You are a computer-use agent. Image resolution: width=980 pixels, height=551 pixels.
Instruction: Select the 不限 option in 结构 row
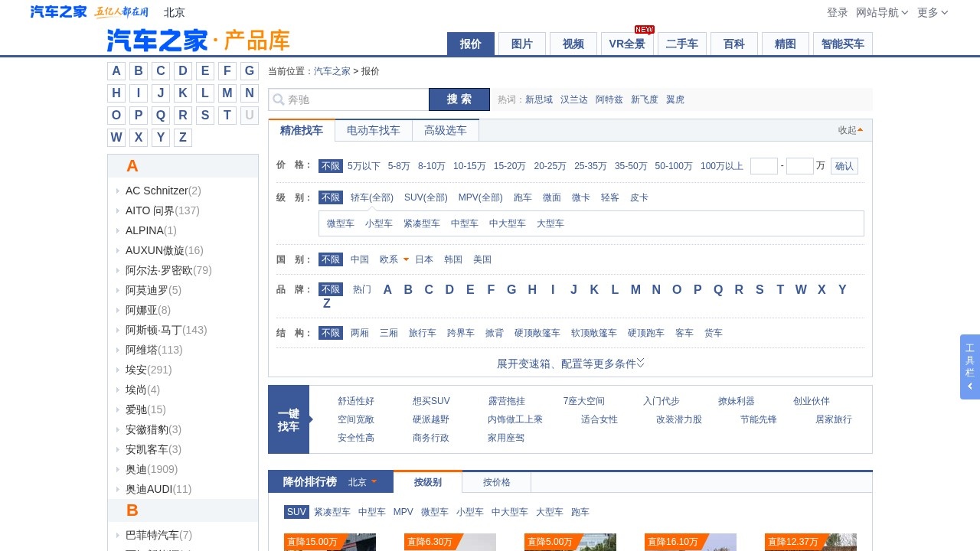(x=331, y=333)
